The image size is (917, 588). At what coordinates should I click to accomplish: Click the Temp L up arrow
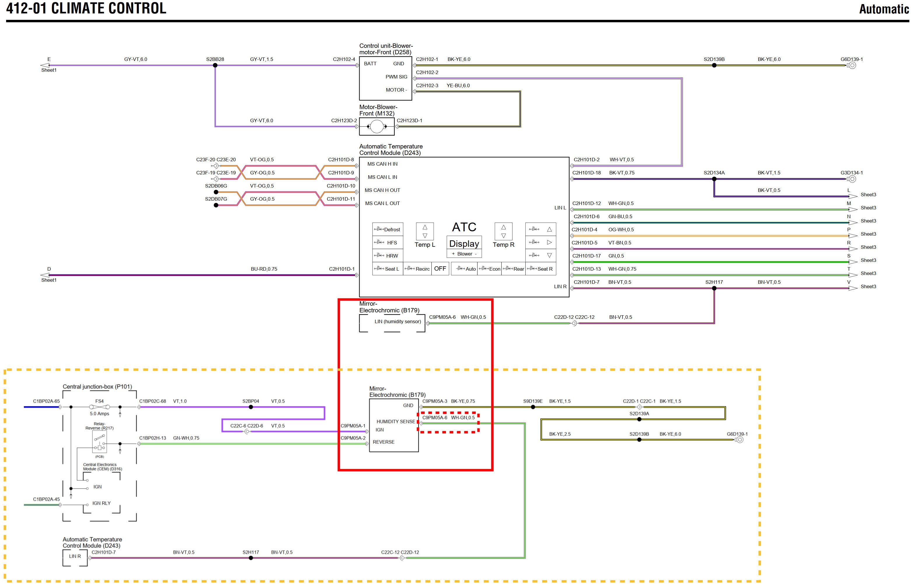coord(425,227)
